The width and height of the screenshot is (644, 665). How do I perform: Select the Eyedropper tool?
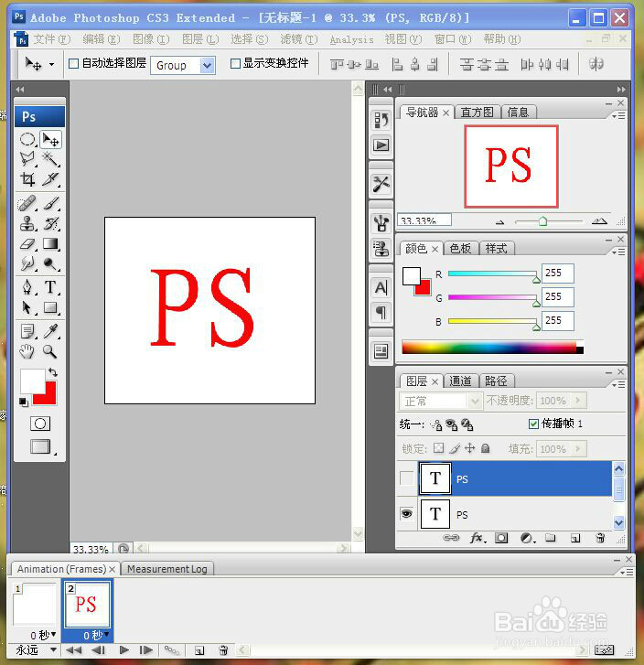click(x=50, y=331)
